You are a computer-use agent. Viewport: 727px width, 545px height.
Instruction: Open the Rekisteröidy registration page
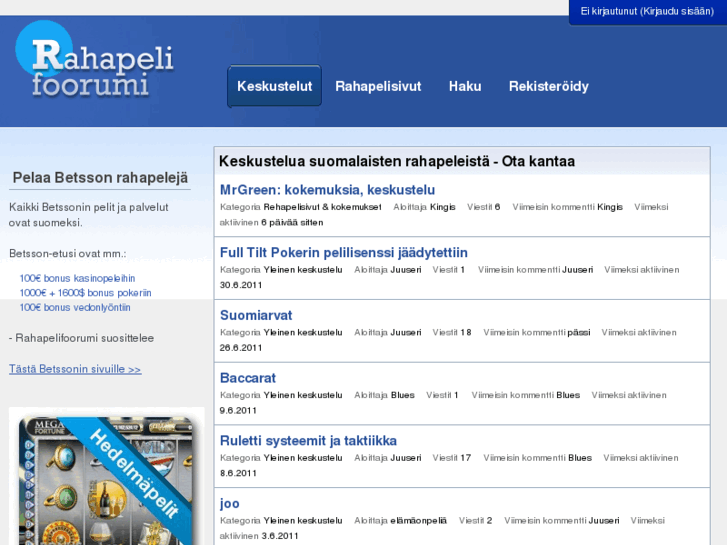tap(548, 86)
